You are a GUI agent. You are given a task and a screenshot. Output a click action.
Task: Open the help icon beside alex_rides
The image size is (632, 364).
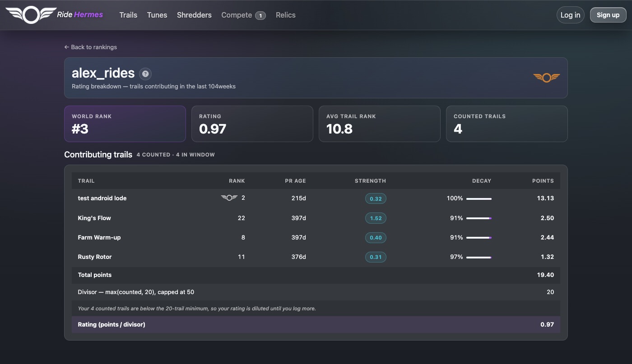point(145,74)
